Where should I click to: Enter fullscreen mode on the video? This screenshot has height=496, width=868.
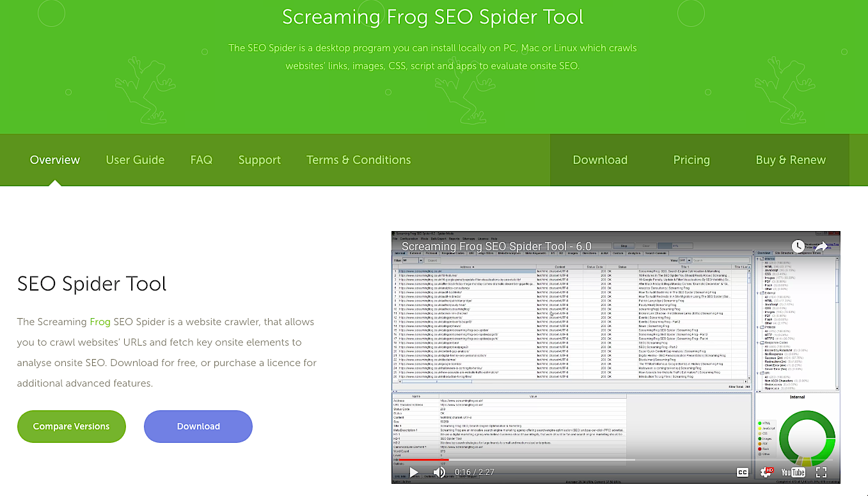[x=822, y=472]
